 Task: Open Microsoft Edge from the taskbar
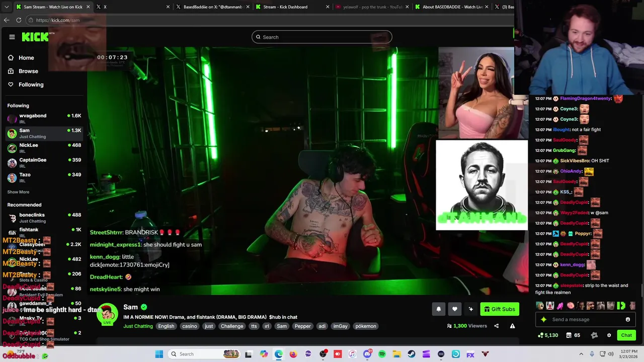coord(278,354)
